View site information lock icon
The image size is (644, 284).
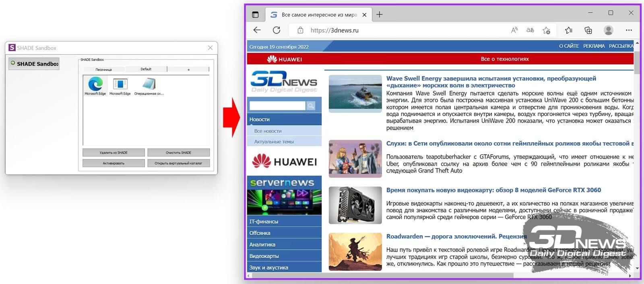pos(300,30)
